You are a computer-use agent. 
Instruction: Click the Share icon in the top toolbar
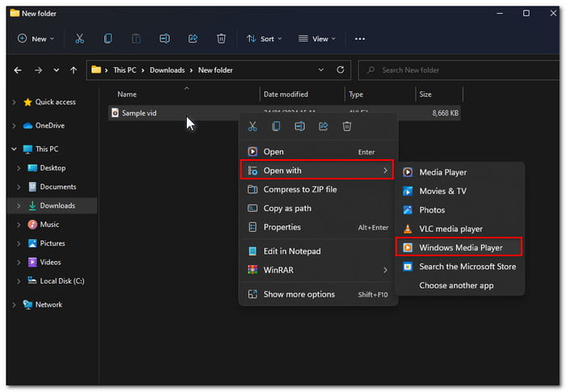pos(192,39)
